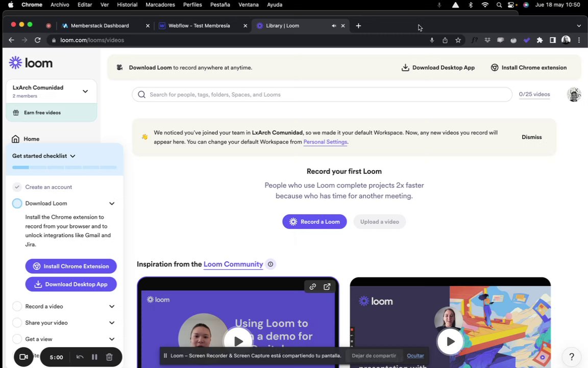The height and width of the screenshot is (368, 588).
Task: Expand LxArch Comunidad workspace dropdown
Action: 85,91
